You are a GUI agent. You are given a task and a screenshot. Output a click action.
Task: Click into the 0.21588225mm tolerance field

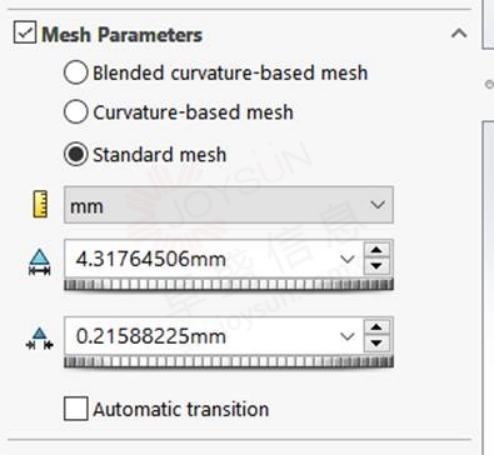[202, 336]
